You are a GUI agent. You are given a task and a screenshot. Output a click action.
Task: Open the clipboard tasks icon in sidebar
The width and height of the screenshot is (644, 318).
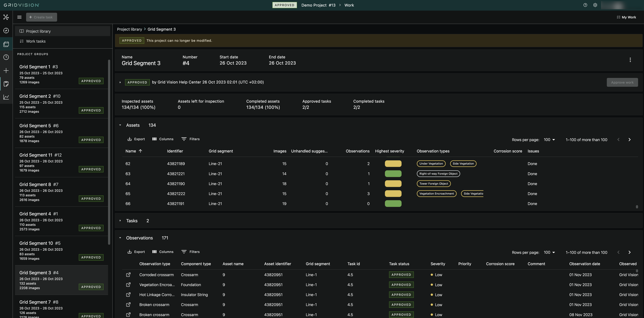coord(6,84)
